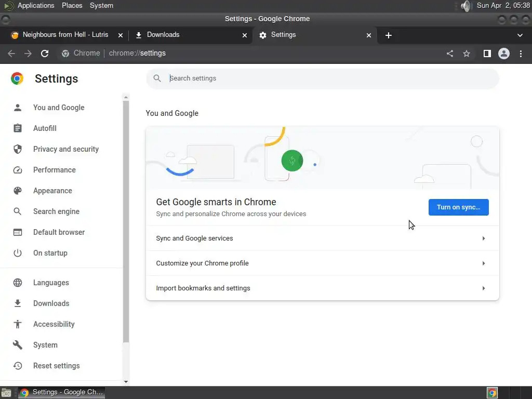This screenshot has height=399, width=532.
Task: Click the person icon for You and Google
Action: pyautogui.click(x=18, y=108)
